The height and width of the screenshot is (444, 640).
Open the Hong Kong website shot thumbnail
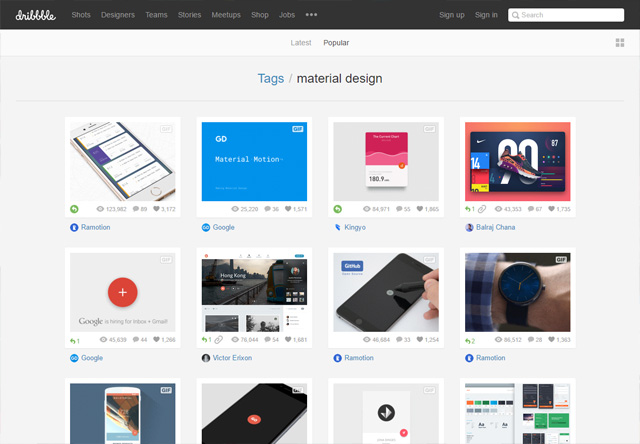coord(254,292)
